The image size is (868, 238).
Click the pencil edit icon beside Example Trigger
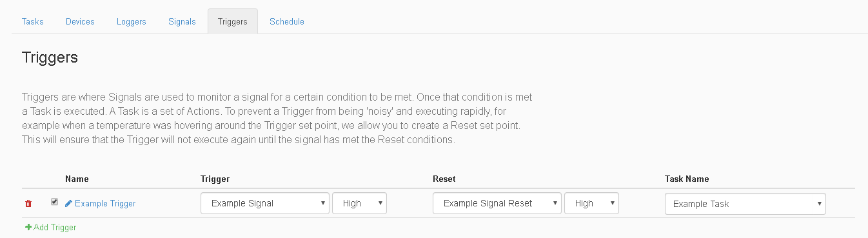pos(69,203)
